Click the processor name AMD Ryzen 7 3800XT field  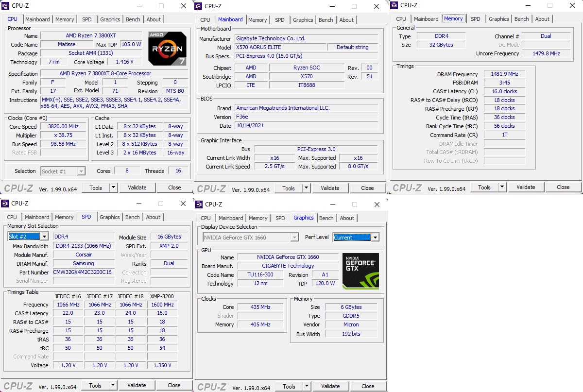(91, 35)
